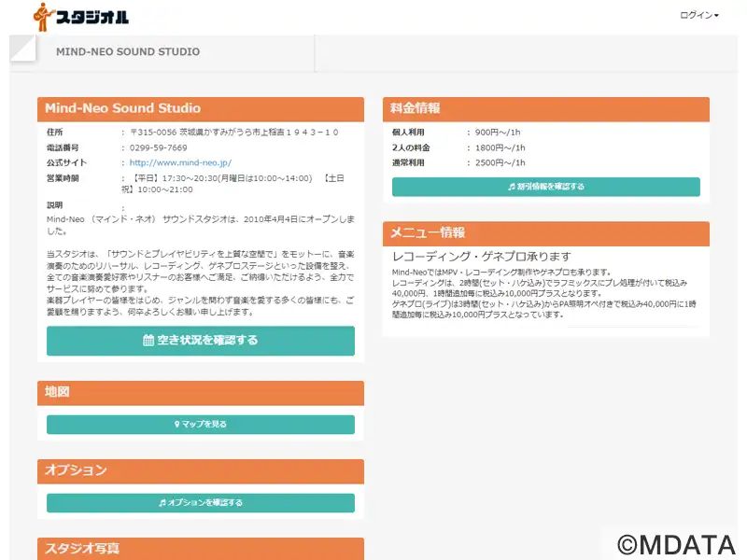Select the 公式サイト label
This screenshot has height=560, width=747.
(66, 162)
